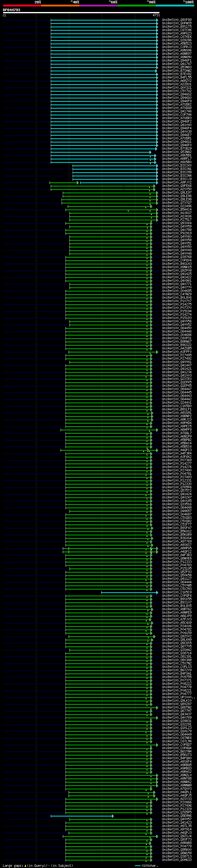Click the short cyan bar for UniRef100_C1K5C9
This screenshot has height=868, width=197.
(130, 592)
